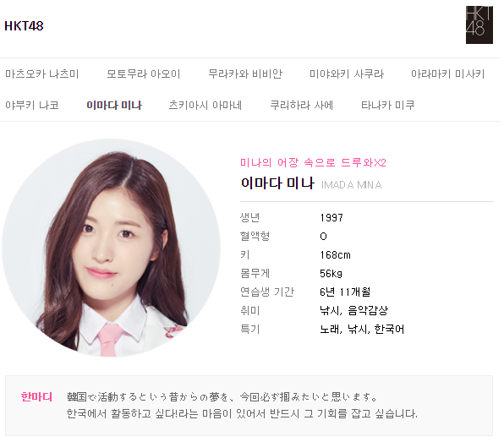Click the HKT48 heading text
Viewport: 504px width, 442px height.
tap(24, 26)
